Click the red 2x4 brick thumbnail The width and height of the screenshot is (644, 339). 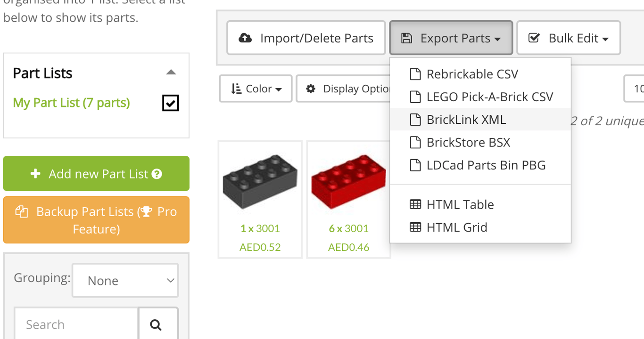(348, 182)
